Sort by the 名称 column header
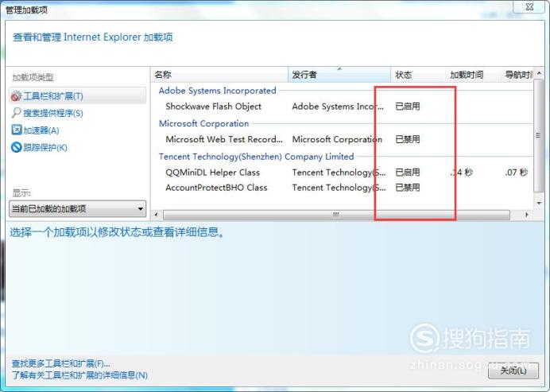The width and height of the screenshot is (550, 392). point(219,75)
